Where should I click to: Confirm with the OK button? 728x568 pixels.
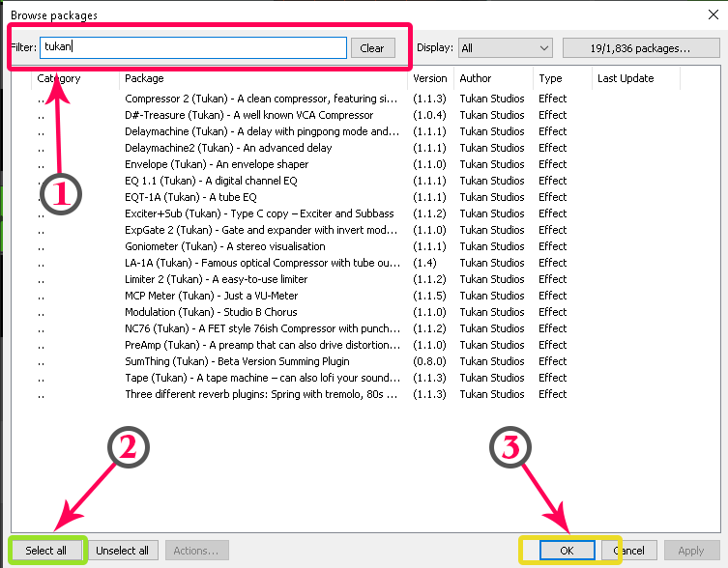(x=567, y=551)
